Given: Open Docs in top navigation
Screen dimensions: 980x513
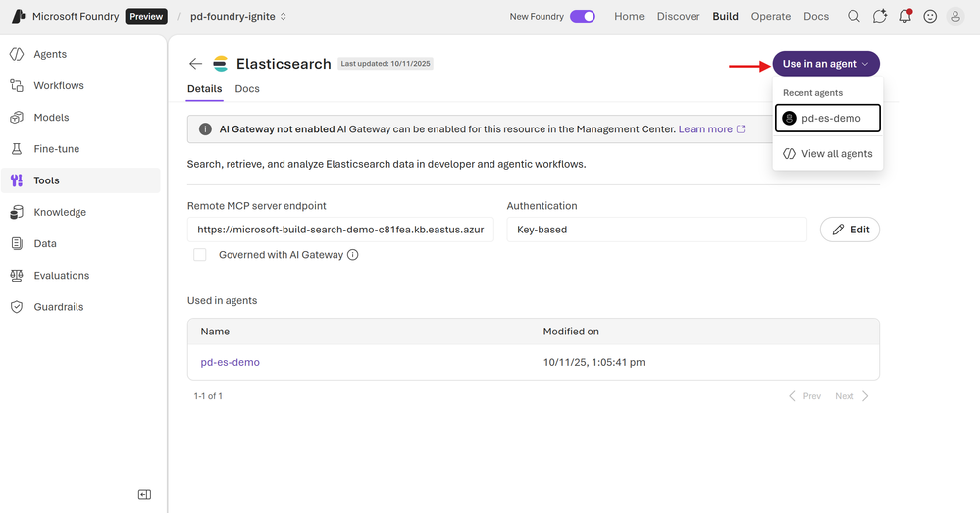Looking at the screenshot, I should pos(815,17).
